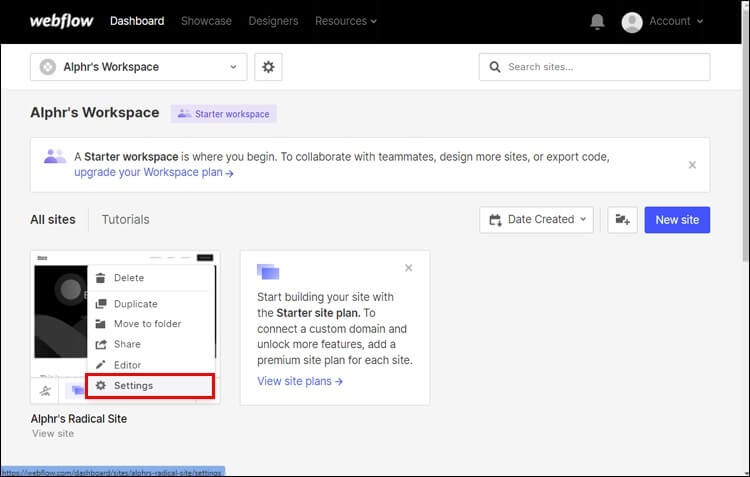Click the unpublished status icon on site card

tap(45, 391)
